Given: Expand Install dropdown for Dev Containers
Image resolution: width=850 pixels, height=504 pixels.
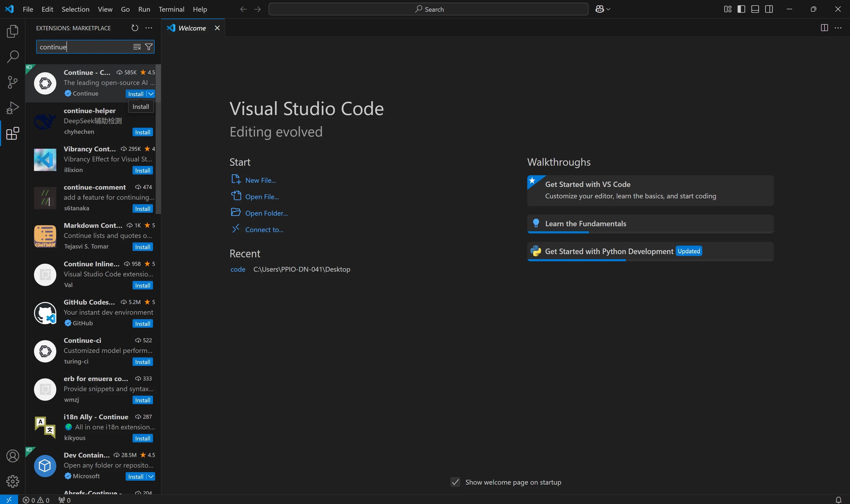Looking at the screenshot, I should [151, 476].
